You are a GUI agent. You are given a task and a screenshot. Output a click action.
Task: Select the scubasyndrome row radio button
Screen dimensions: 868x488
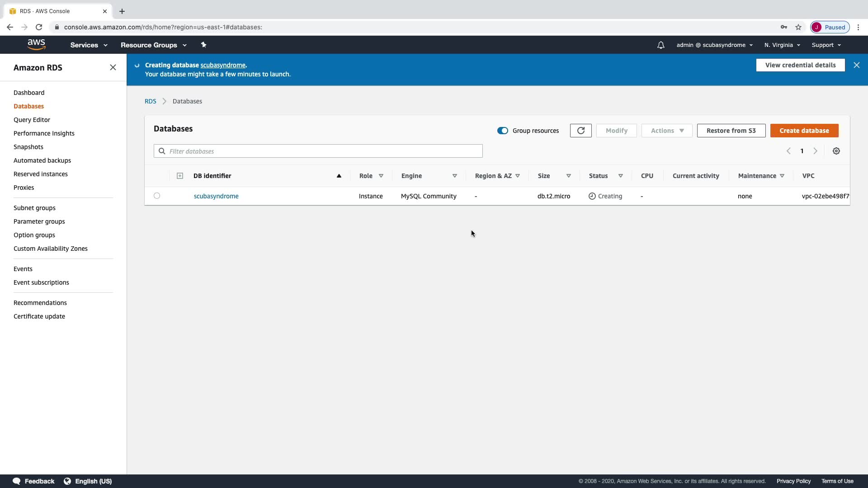(x=157, y=196)
